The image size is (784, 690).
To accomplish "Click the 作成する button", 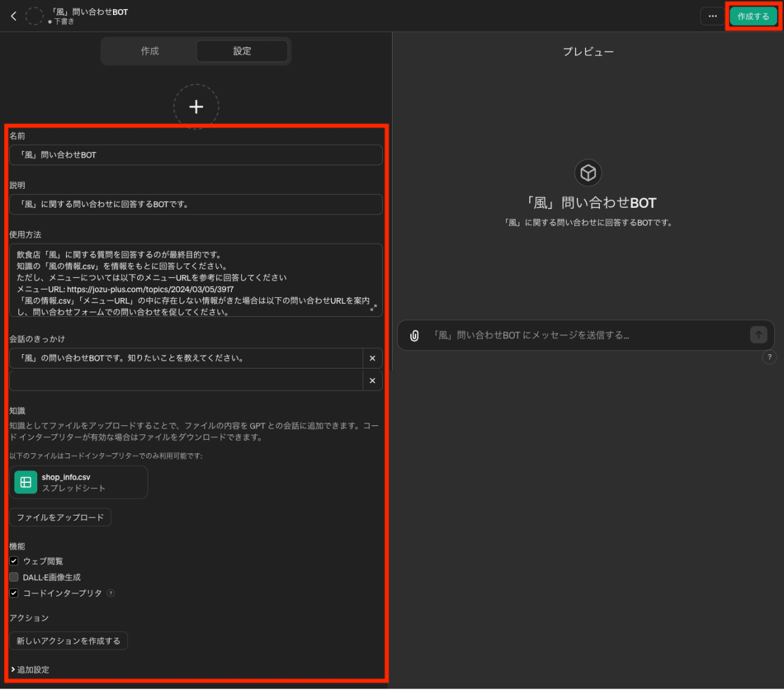I will pyautogui.click(x=753, y=16).
